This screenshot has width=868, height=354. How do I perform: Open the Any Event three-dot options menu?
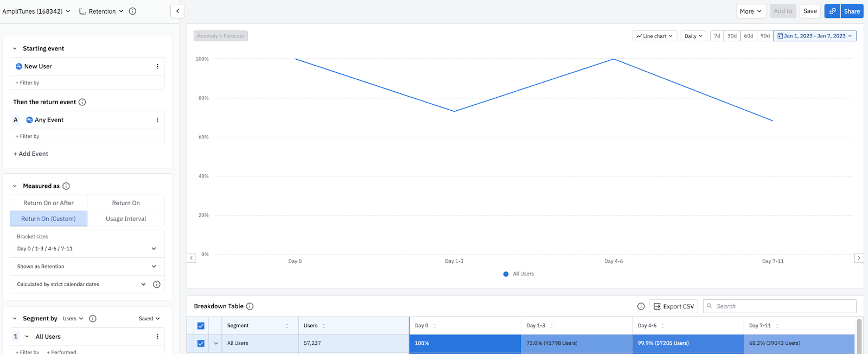[x=157, y=120]
